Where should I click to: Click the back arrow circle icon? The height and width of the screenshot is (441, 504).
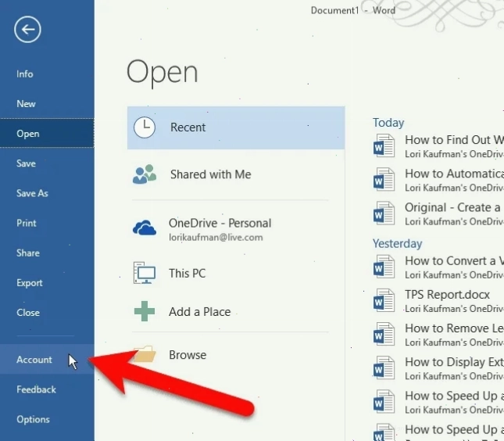pos(27,29)
